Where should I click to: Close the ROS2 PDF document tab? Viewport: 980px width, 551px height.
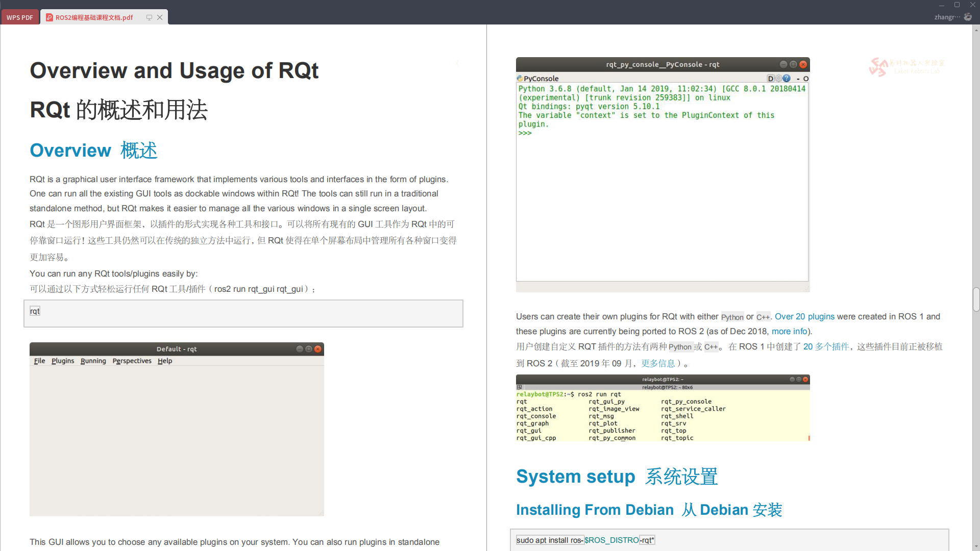click(160, 17)
